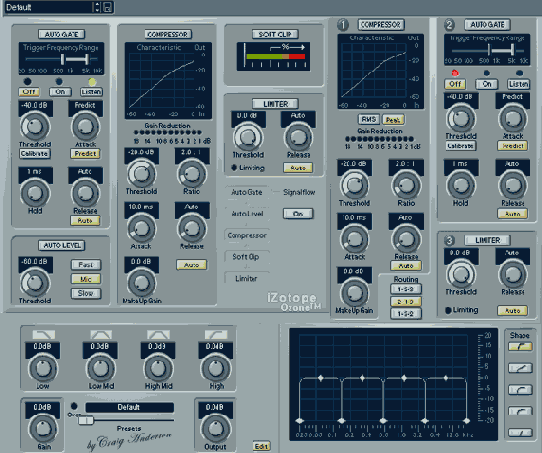
Task: Select the High band filter shape icon
Action: (216, 334)
